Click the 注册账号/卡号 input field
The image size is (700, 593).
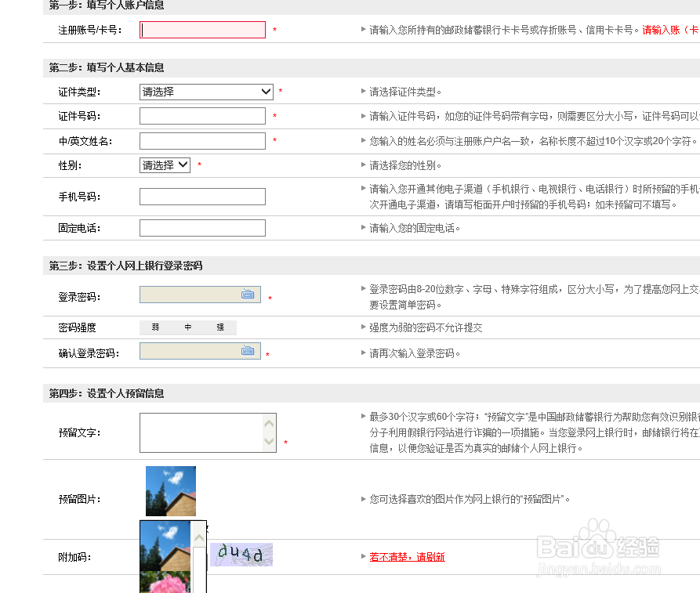tap(201, 30)
